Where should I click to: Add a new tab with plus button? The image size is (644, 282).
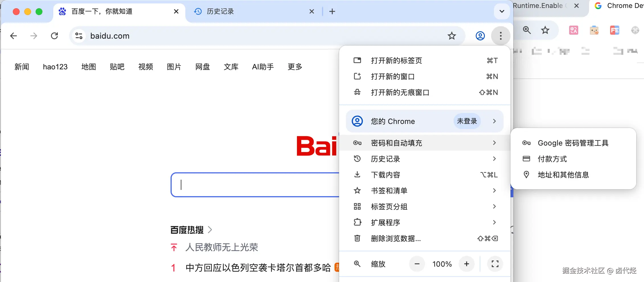[x=332, y=11]
